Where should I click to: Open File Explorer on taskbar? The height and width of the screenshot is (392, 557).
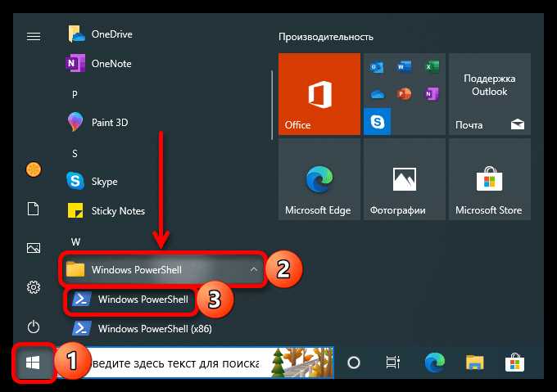(x=475, y=363)
